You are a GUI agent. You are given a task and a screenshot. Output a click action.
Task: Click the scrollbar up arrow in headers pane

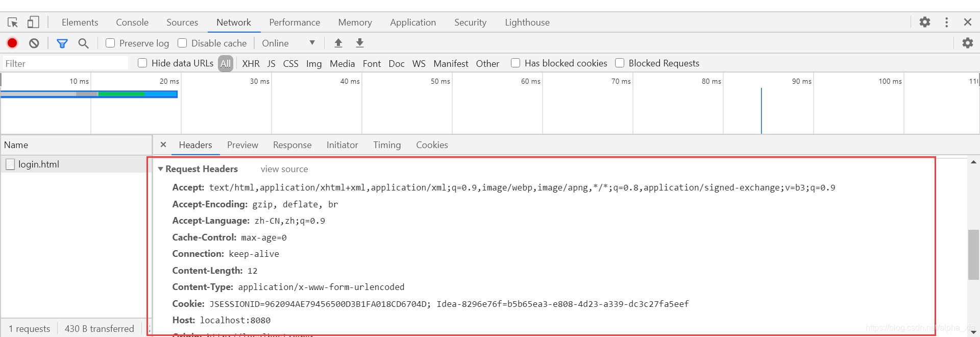[x=973, y=162]
